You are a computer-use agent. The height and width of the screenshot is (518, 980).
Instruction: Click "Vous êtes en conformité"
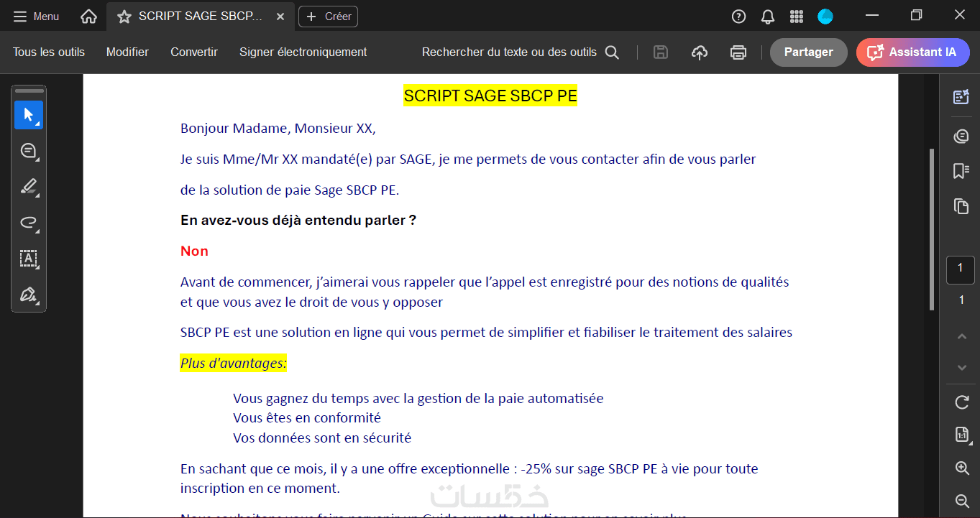[x=307, y=418]
